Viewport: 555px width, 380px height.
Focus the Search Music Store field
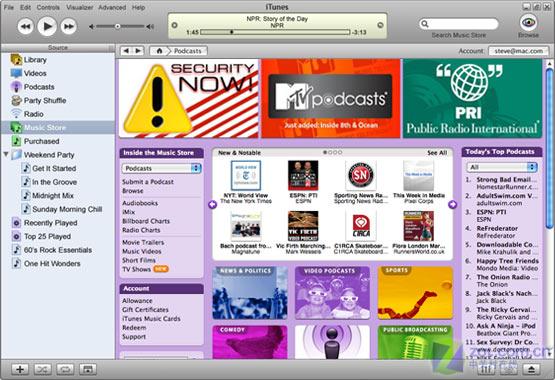tap(459, 24)
